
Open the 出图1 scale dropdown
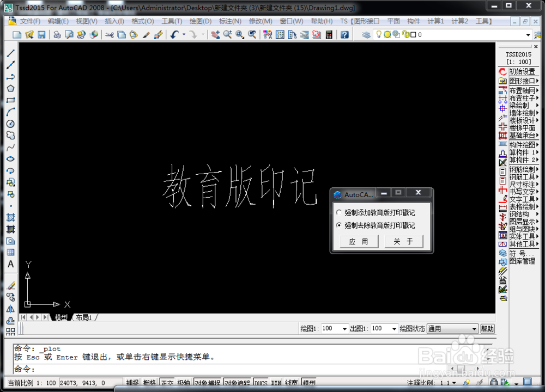click(x=394, y=329)
